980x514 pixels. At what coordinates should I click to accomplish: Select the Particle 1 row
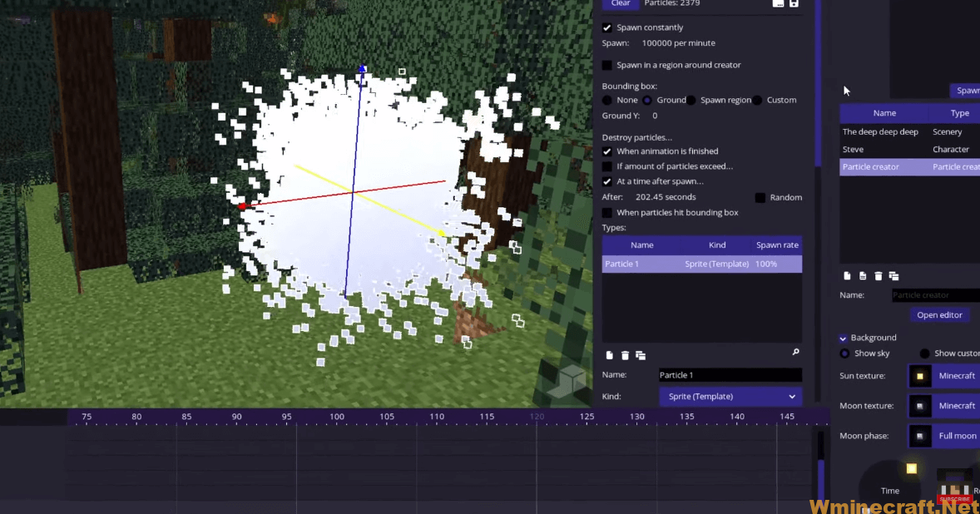pos(702,264)
